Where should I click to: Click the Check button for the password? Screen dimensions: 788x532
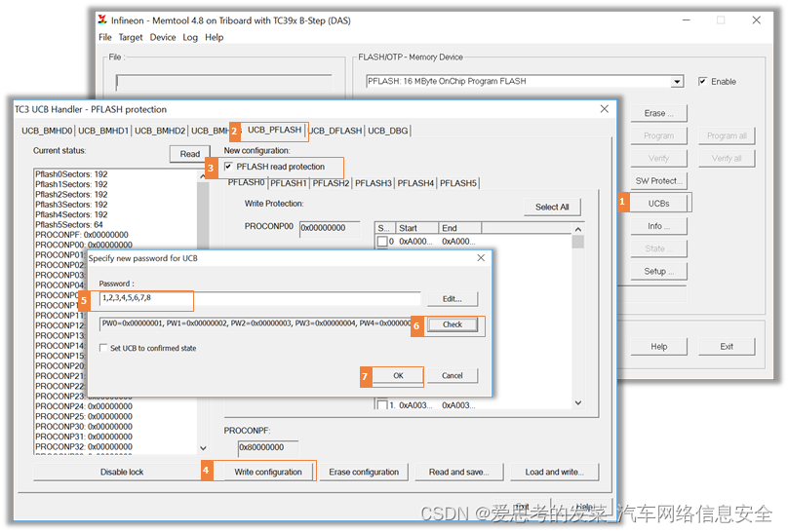452,324
